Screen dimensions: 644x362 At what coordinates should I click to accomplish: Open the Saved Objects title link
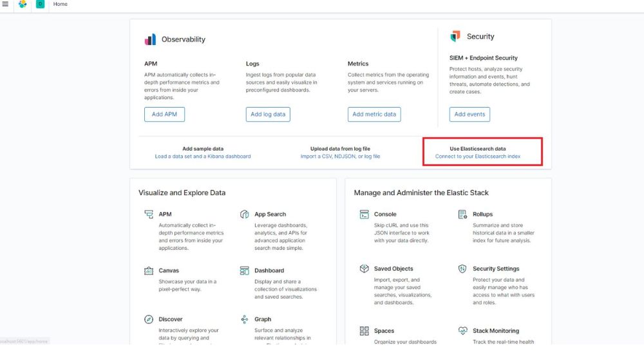(393, 269)
